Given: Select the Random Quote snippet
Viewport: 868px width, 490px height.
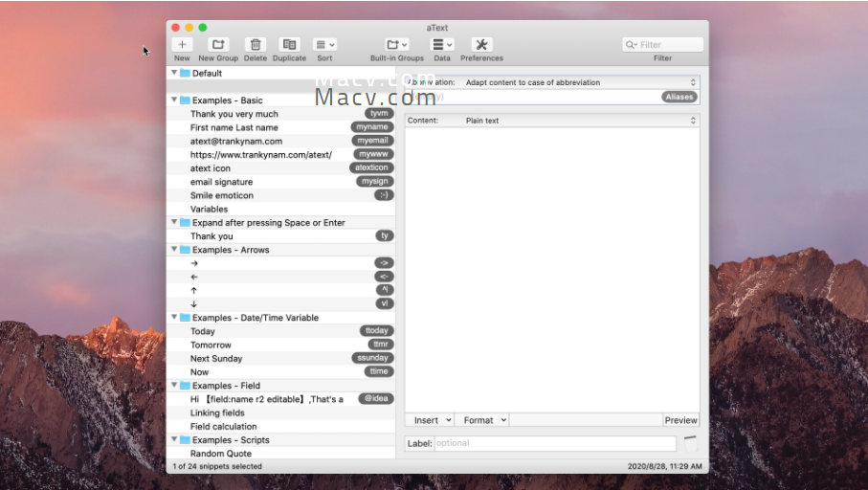Looking at the screenshot, I should pyautogui.click(x=280, y=454).
